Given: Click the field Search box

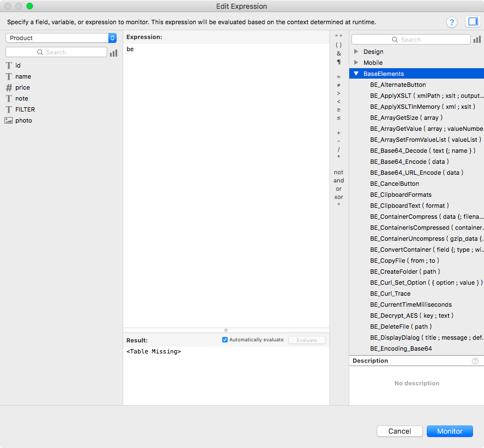Looking at the screenshot, I should pos(56,52).
